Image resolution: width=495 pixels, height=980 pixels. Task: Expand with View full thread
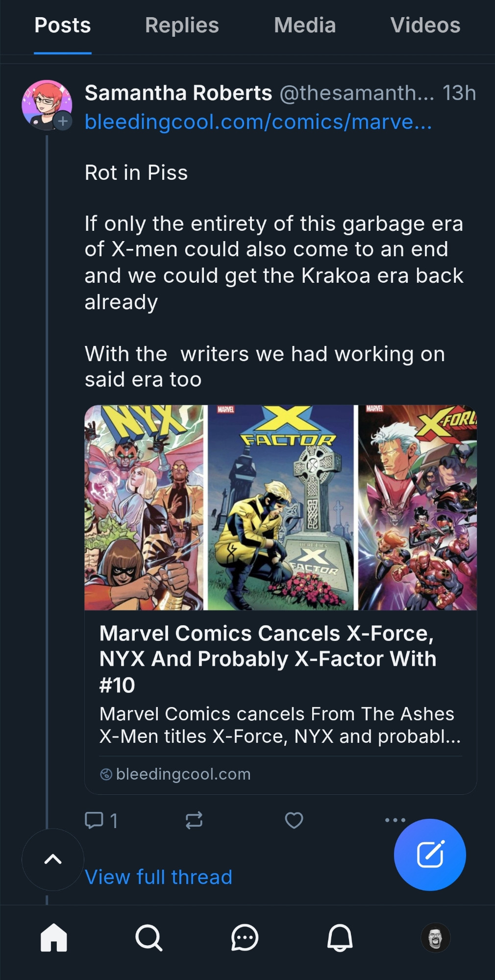158,877
